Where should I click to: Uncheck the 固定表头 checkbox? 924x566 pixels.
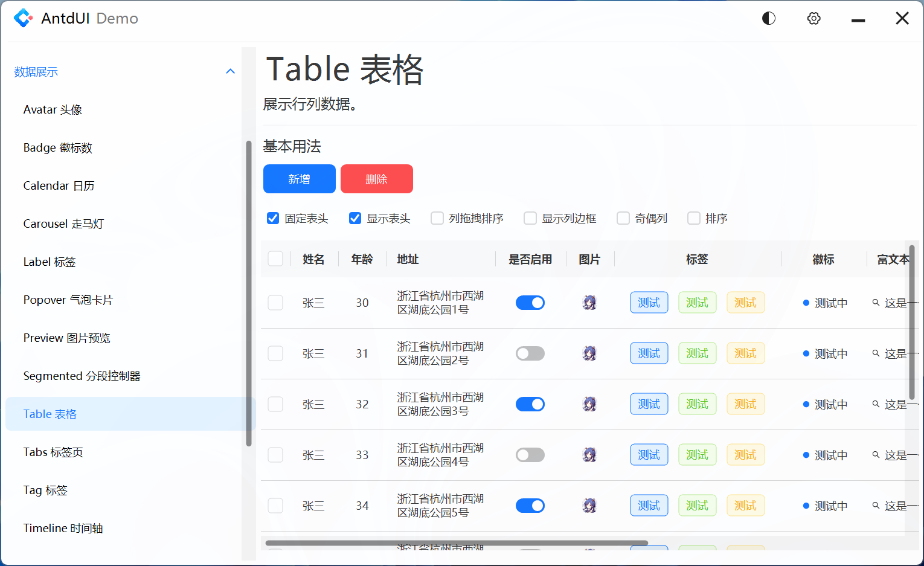(x=273, y=218)
